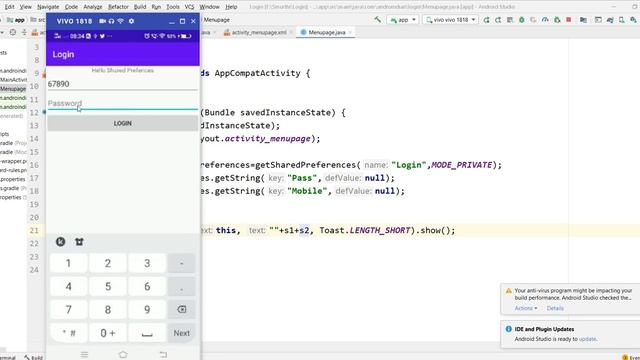The width and height of the screenshot is (640, 360).
Task: Open the Build tool window button
Action: tap(33, 357)
